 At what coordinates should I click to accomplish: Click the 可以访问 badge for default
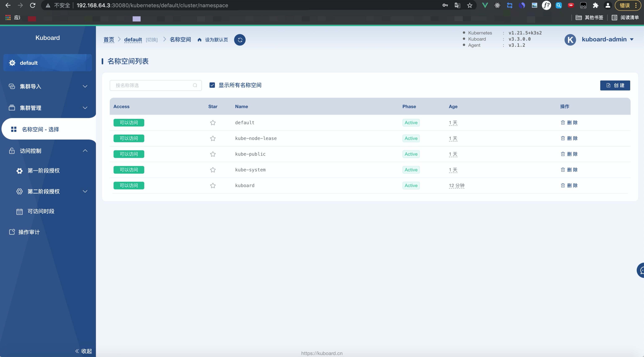tap(129, 123)
